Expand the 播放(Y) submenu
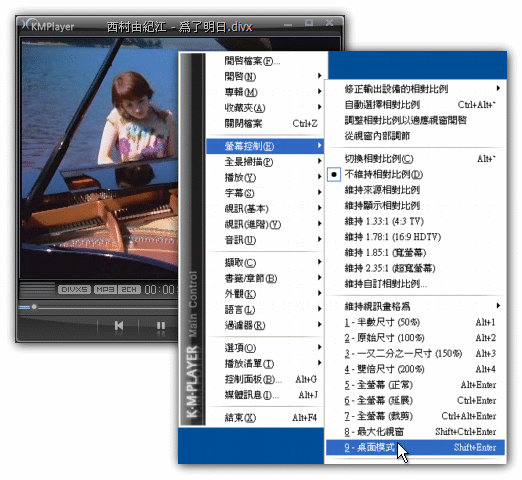Screen dimensions: 522x480 (265, 177)
